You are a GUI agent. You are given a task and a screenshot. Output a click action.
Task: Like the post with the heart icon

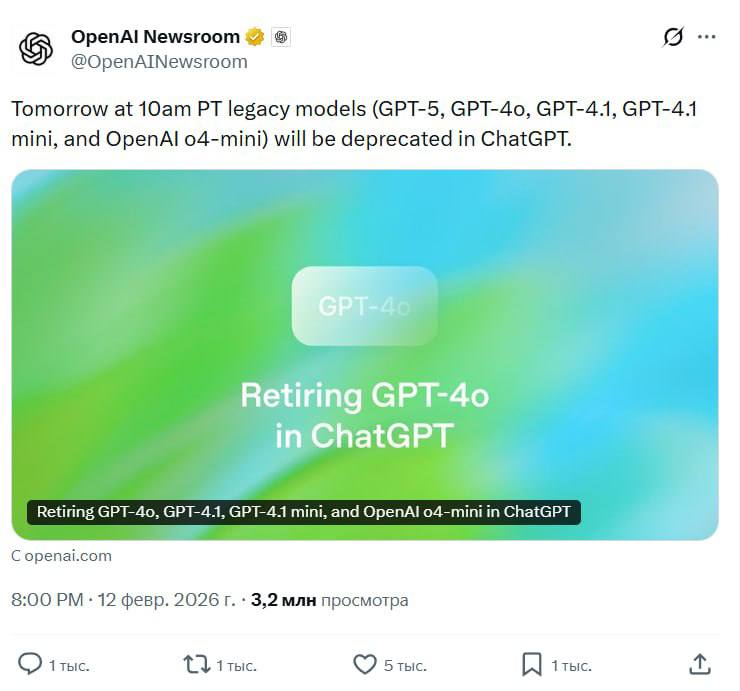click(x=365, y=664)
